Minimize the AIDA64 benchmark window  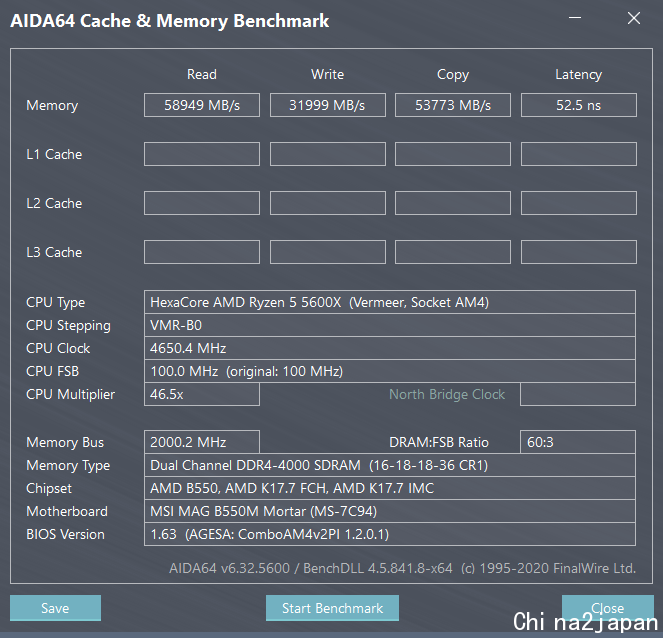575,18
